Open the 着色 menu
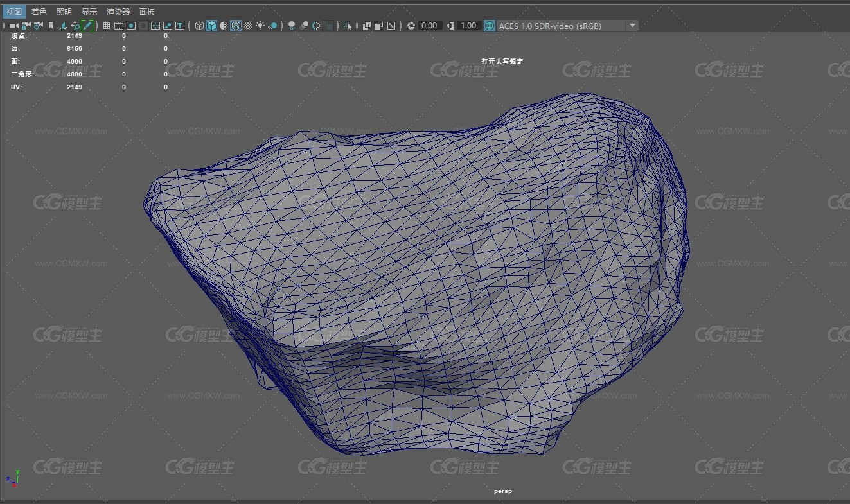The height and width of the screenshot is (504, 850). [39, 12]
